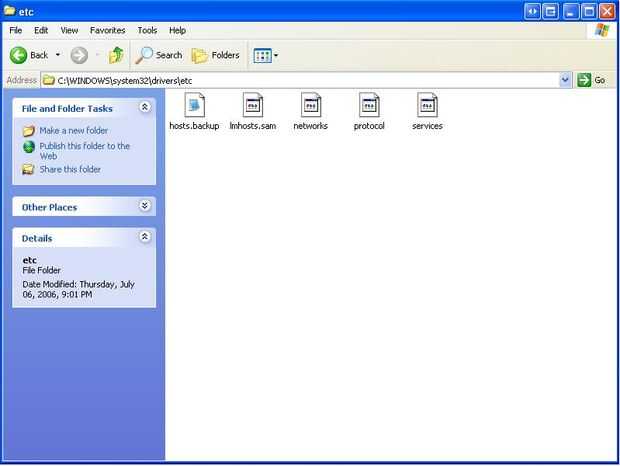
Task: Select the protocol file icon
Action: point(369,105)
